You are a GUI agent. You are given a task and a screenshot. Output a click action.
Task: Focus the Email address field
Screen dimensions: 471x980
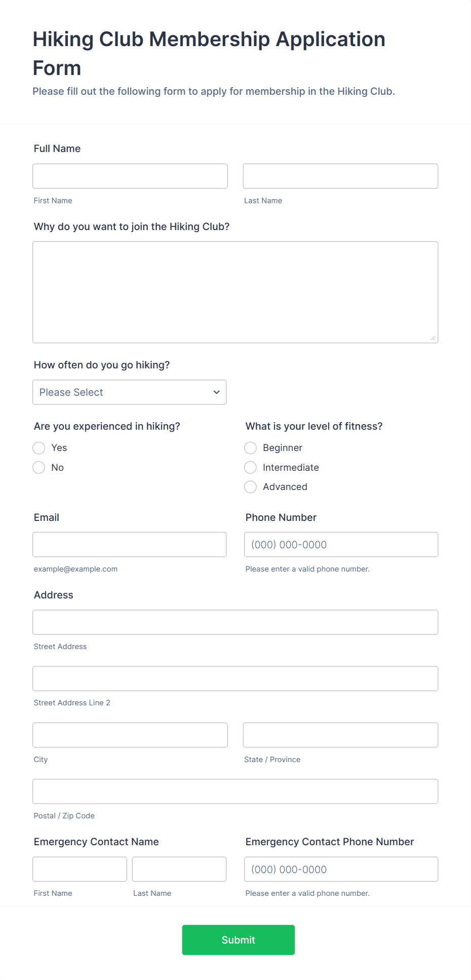click(x=129, y=544)
